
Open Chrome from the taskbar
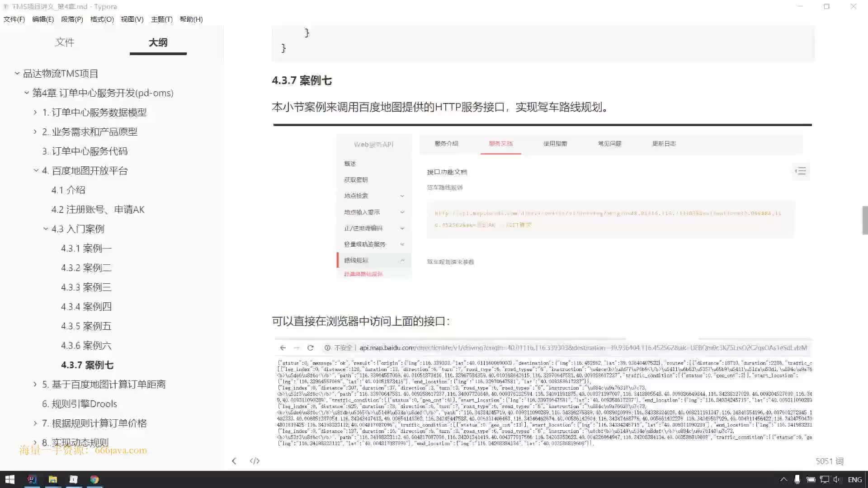(94, 479)
